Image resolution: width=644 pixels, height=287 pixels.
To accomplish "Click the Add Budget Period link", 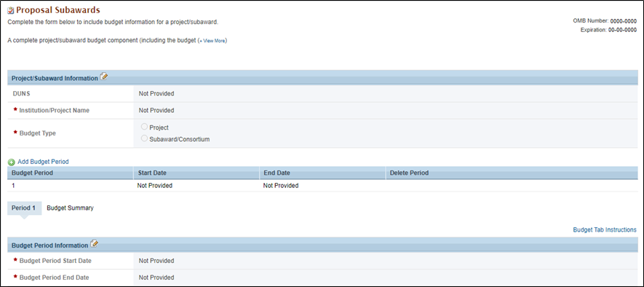I will point(43,162).
